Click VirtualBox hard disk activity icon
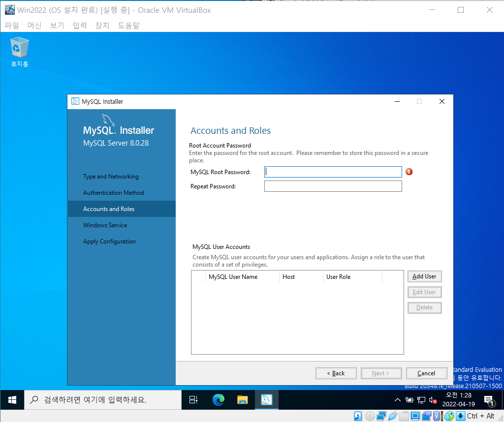Screen dimensions: 504x422 (x=358, y=416)
